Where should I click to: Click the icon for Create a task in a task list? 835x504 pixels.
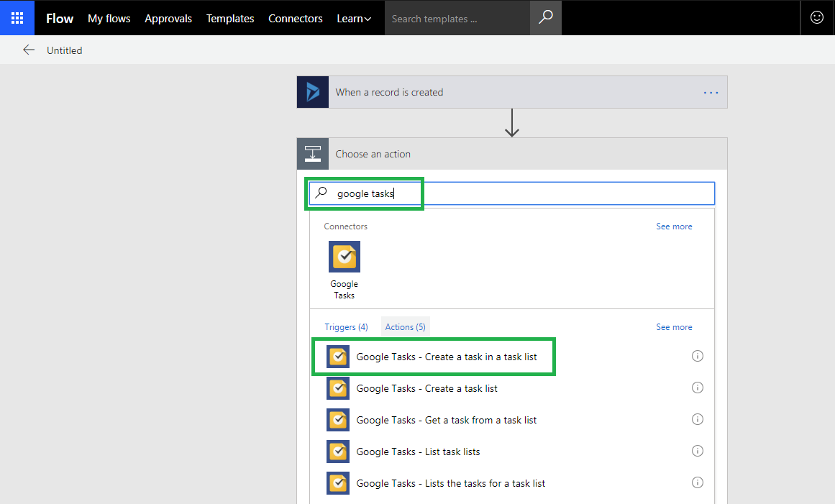[337, 357]
